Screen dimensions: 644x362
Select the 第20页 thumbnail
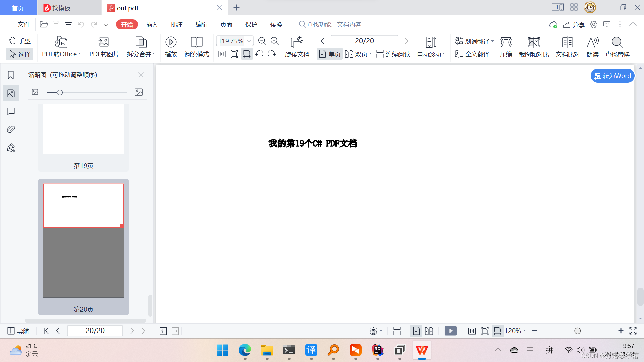[x=84, y=247]
